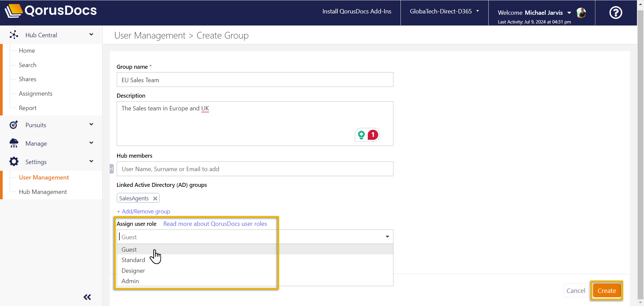Screen dimensions: 644x306
Task: Click the Assign user role dropdown arrow
Action: click(x=387, y=237)
